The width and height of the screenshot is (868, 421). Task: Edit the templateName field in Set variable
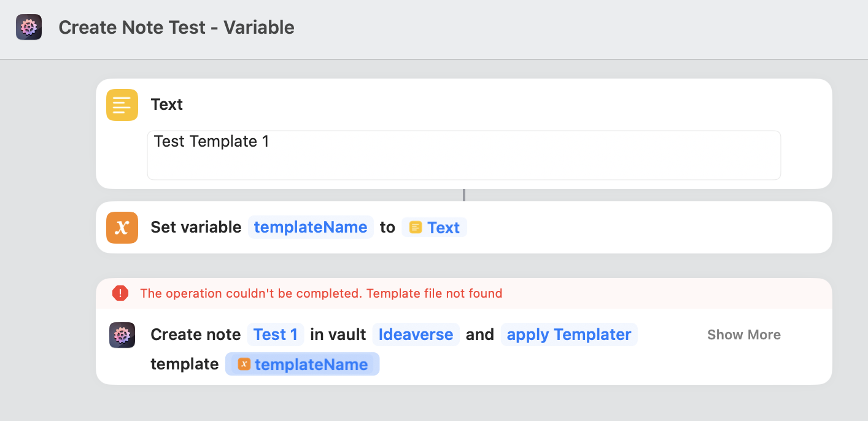tap(311, 228)
